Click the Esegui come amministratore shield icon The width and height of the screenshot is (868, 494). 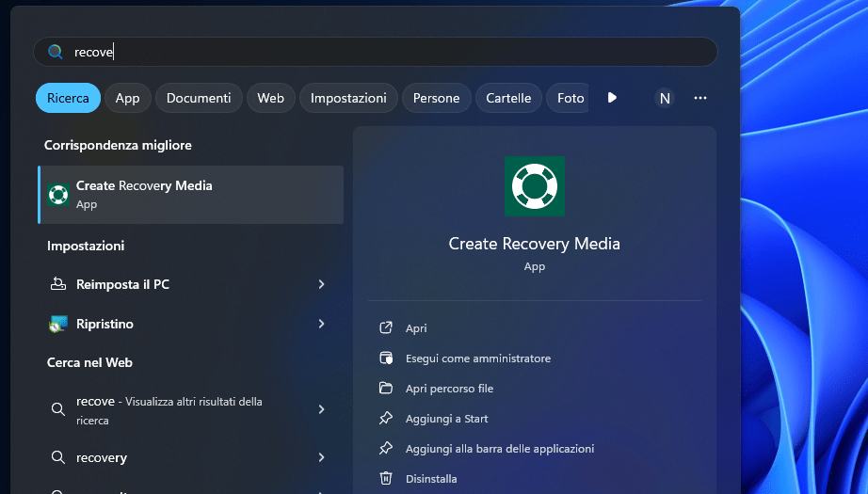point(385,359)
